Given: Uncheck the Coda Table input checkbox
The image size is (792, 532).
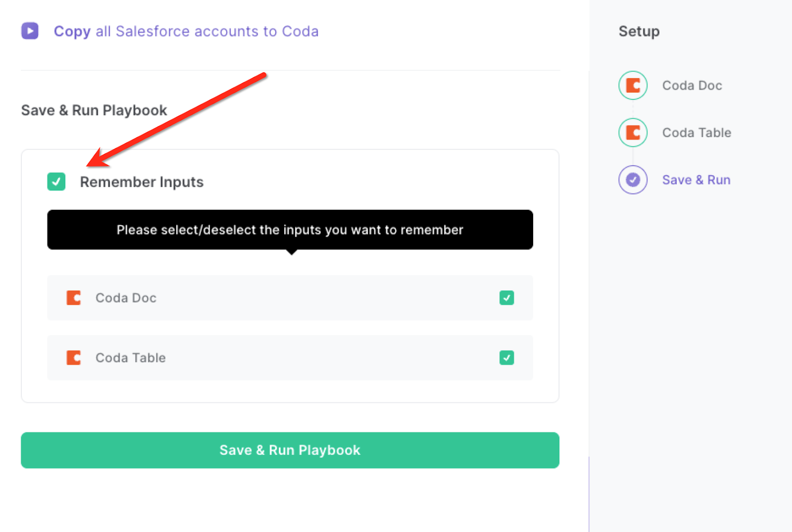Looking at the screenshot, I should [506, 358].
